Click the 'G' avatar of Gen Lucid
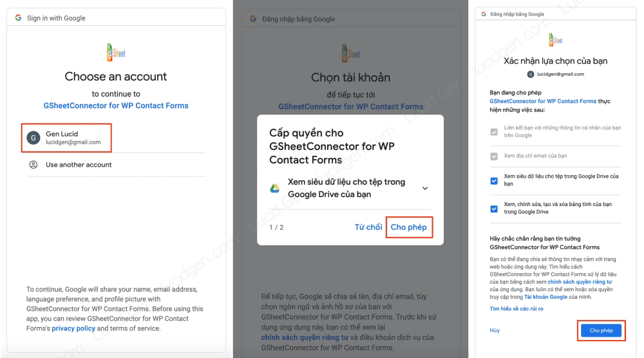Viewport: 644px width, 358px height. point(33,138)
